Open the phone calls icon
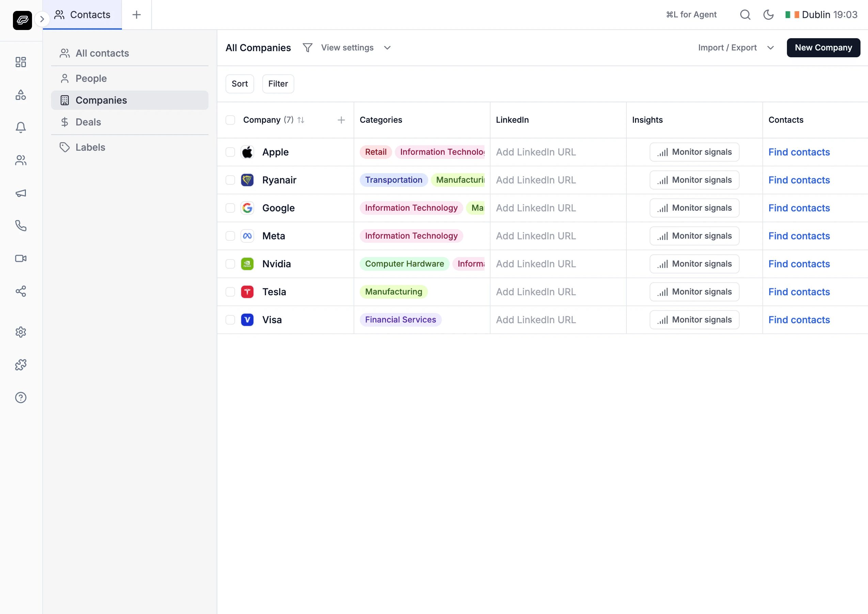Viewport: 868px width, 614px height. click(21, 226)
